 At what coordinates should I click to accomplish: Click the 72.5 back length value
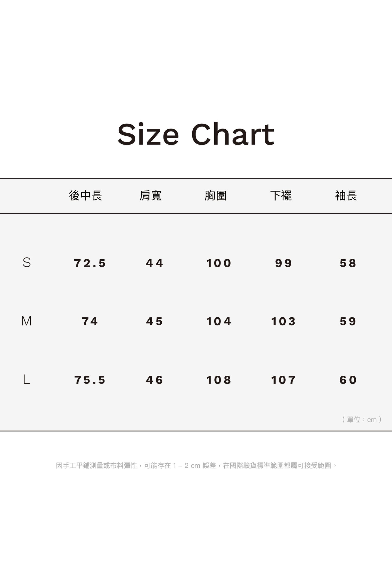(x=90, y=263)
